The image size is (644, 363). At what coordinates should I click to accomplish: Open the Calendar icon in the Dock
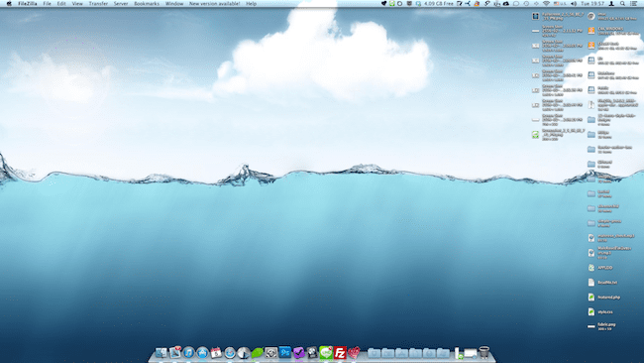[216, 353]
